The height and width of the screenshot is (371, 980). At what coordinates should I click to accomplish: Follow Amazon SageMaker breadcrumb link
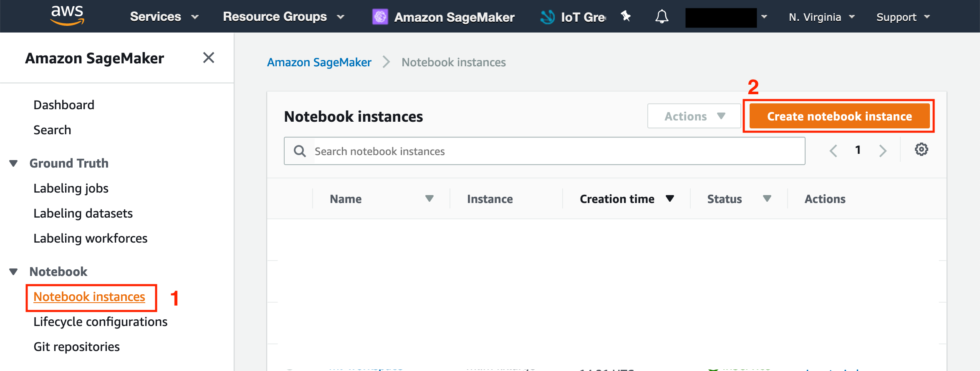pos(319,62)
